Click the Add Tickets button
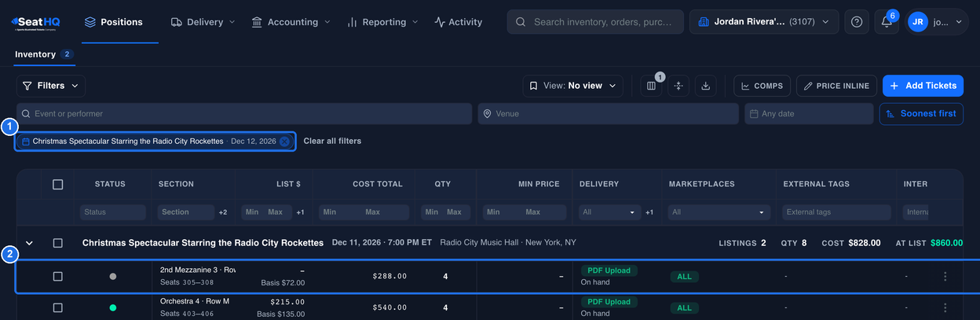 923,86
